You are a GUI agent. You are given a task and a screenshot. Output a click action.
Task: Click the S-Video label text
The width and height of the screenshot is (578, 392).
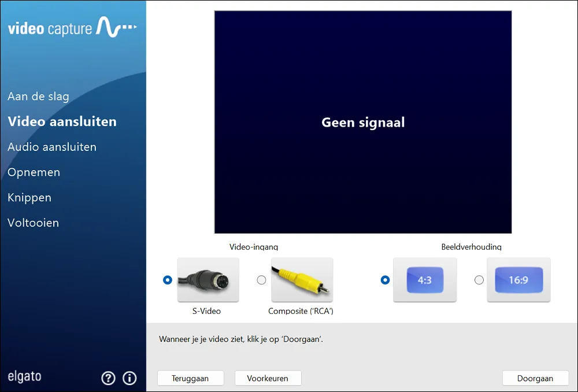coord(206,311)
